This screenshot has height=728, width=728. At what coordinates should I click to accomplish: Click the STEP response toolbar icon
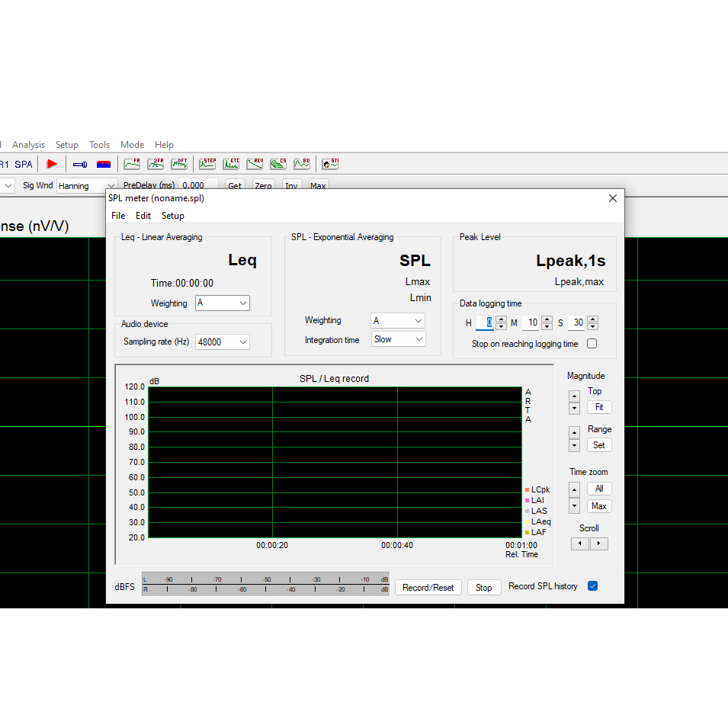tap(207, 163)
